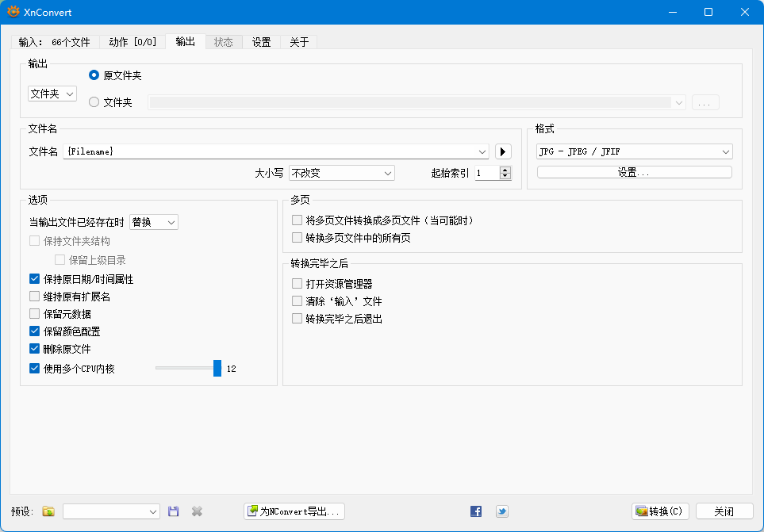Disable the 删除原文件 checkbox
The width and height of the screenshot is (764, 532).
coord(34,348)
